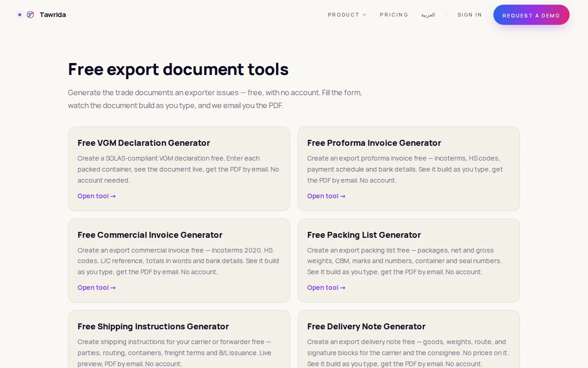The width and height of the screenshot is (588, 368).
Task: Click the proforma invoice Incoterms description
Action: click(x=405, y=169)
